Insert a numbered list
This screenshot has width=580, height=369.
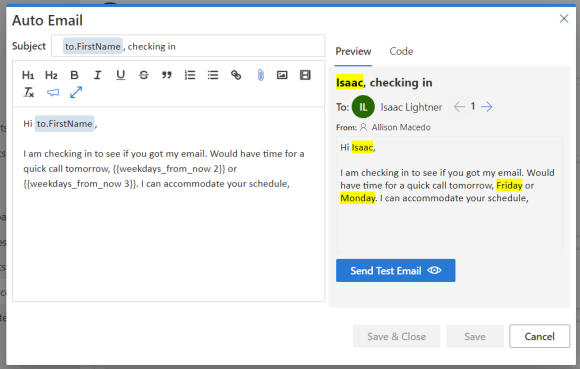[190, 75]
